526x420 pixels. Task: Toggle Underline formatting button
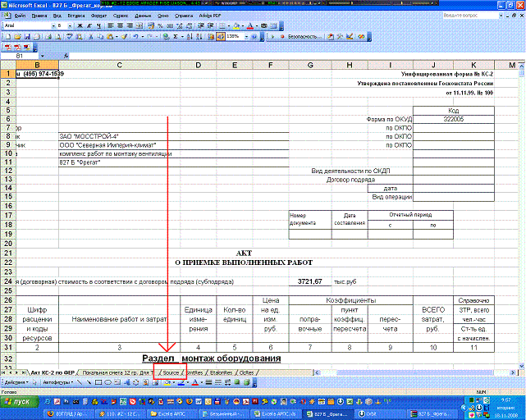pyautogui.click(x=96, y=25)
